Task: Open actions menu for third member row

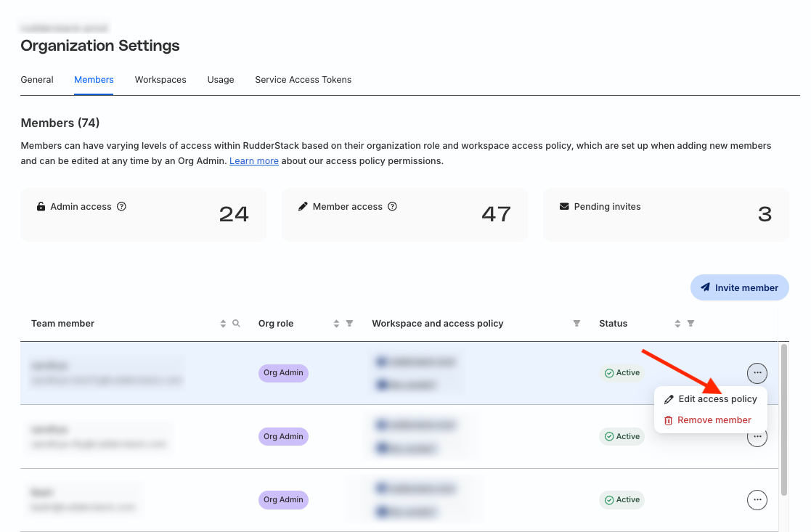Action: point(757,500)
